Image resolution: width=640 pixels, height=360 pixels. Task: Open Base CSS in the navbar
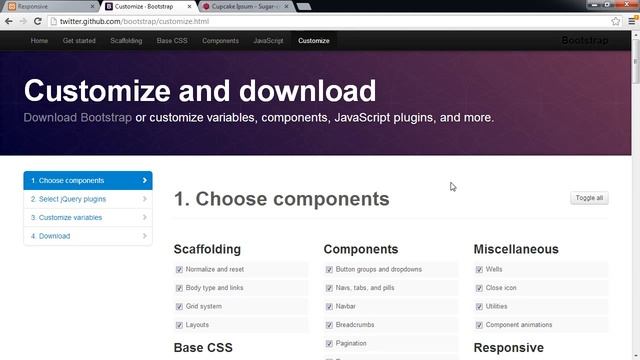[172, 41]
